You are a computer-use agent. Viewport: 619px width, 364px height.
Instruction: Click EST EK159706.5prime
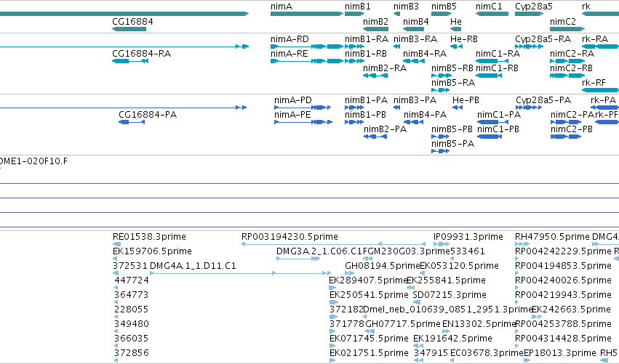coord(114,259)
